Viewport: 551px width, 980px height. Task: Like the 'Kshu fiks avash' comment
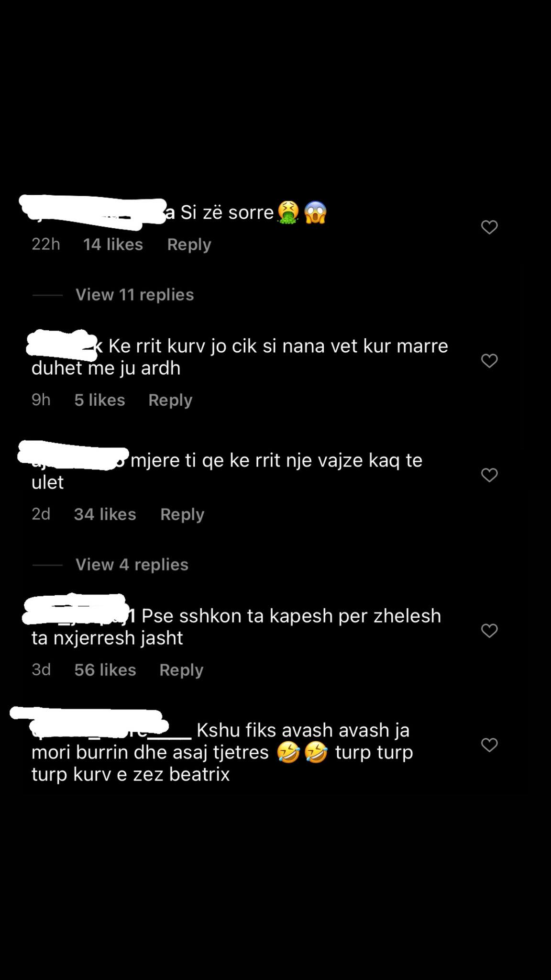(x=489, y=745)
